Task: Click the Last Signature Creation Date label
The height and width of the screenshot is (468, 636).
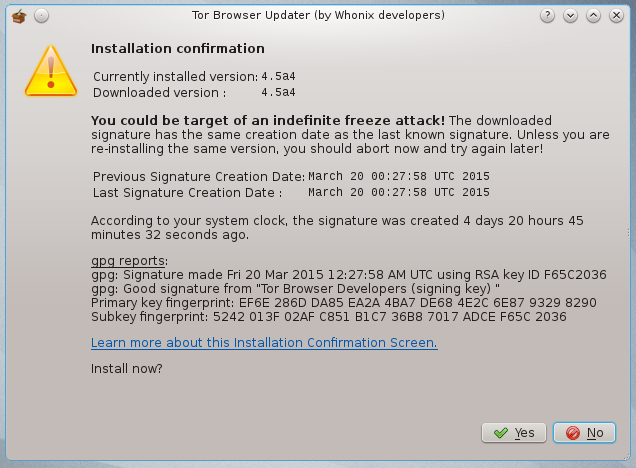Action: click(x=195, y=193)
